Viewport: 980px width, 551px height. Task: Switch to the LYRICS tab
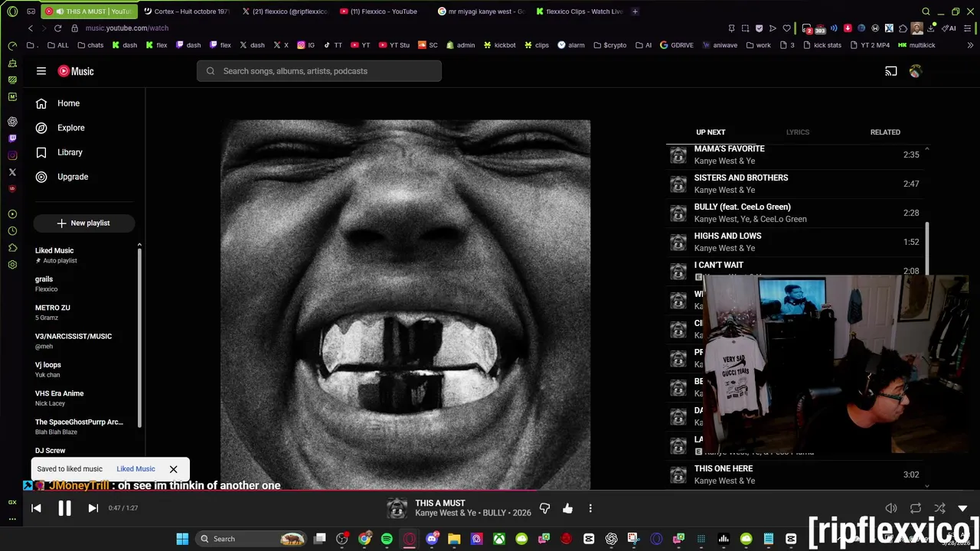tap(797, 132)
